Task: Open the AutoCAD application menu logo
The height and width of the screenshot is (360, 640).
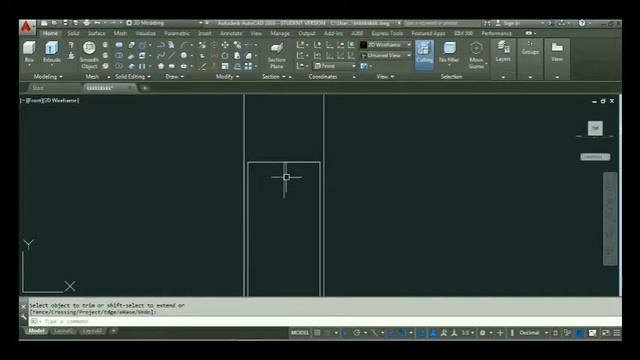Action: click(26, 27)
